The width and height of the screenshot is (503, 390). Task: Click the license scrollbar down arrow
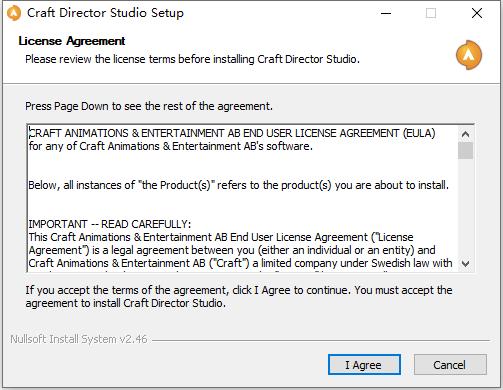coord(465,263)
